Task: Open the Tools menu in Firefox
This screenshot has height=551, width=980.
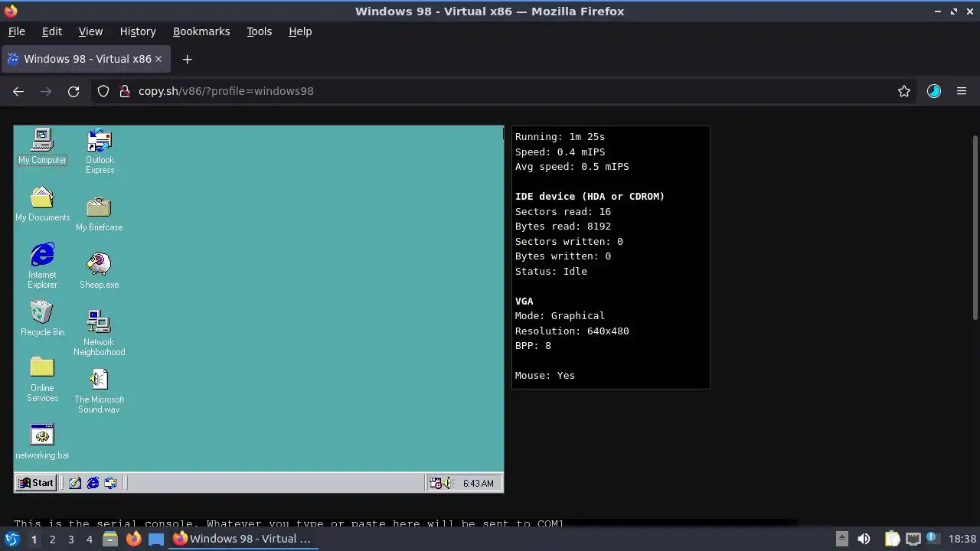Action: 259,31
